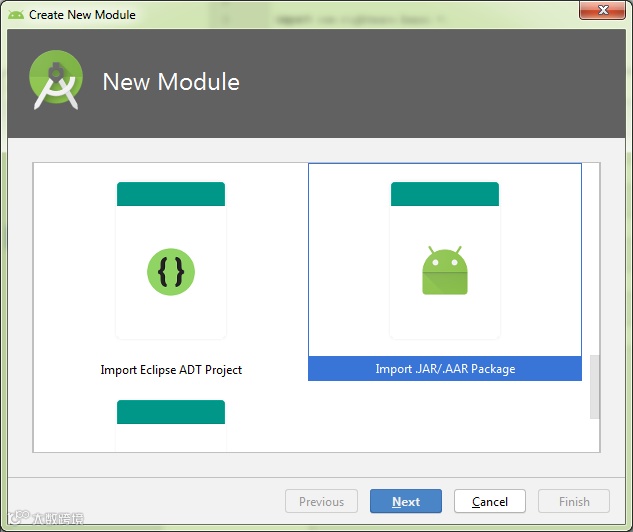This screenshot has width=633, height=532.
Task: Click the Cancel button
Action: pyautogui.click(x=490, y=501)
